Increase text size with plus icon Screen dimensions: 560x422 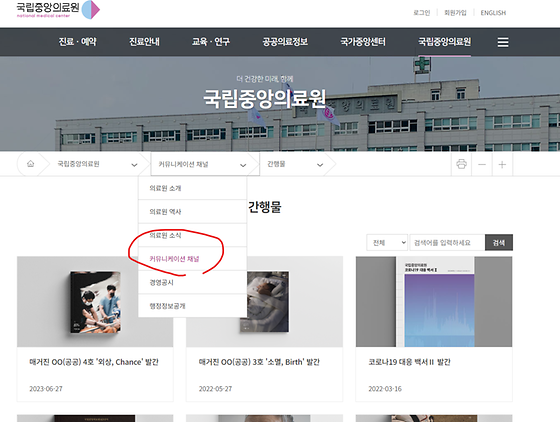point(502,165)
